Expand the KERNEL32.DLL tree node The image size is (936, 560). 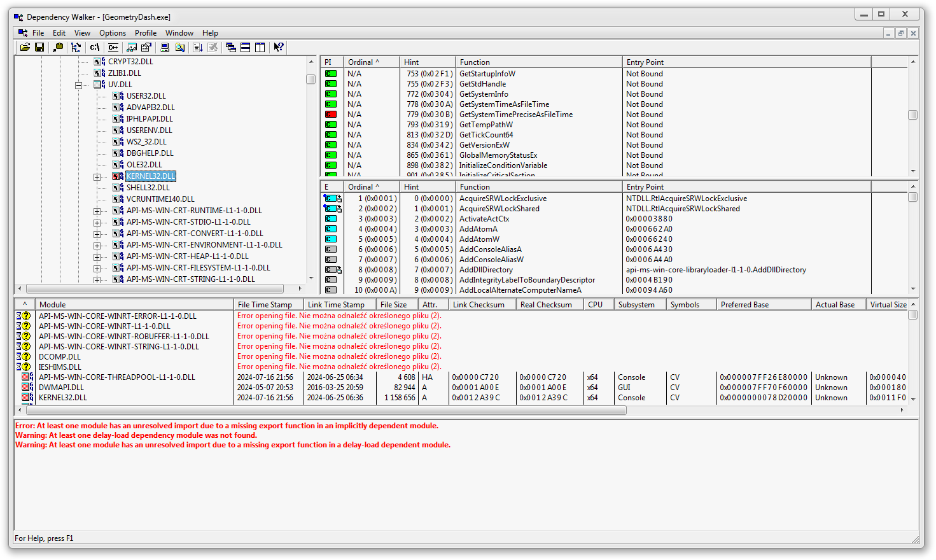click(97, 176)
